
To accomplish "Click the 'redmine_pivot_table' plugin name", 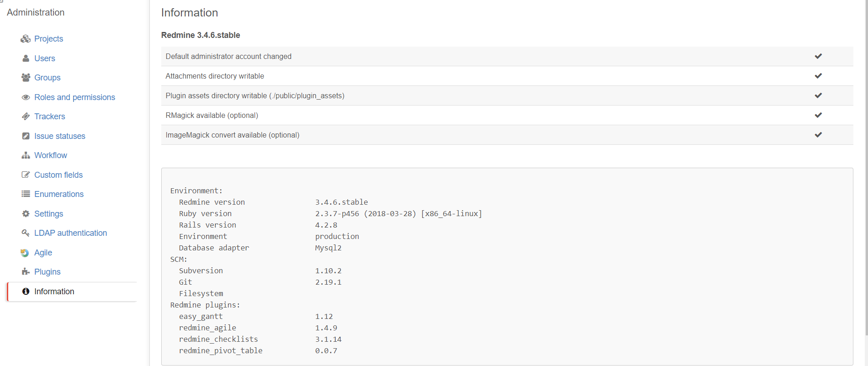I will 221,350.
